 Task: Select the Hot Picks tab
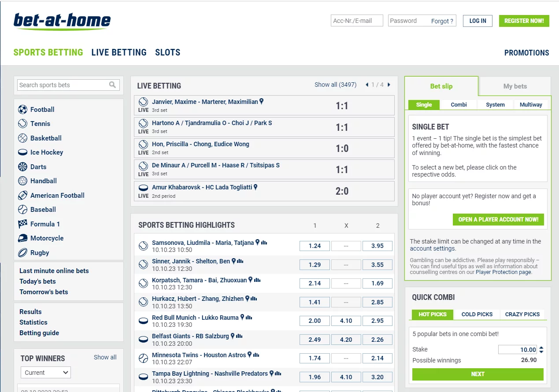[x=432, y=314]
